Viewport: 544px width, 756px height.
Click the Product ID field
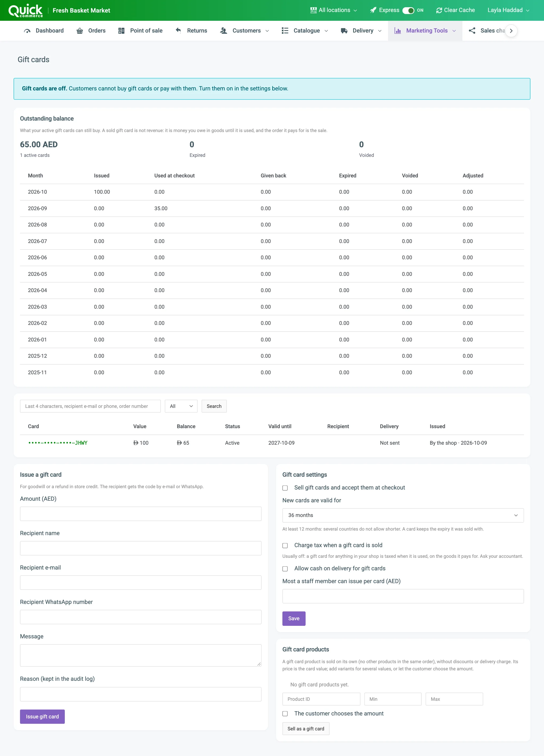tap(321, 699)
